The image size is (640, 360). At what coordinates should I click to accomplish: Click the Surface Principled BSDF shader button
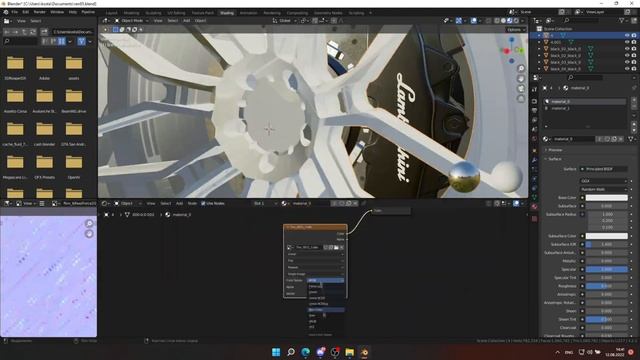(x=604, y=169)
